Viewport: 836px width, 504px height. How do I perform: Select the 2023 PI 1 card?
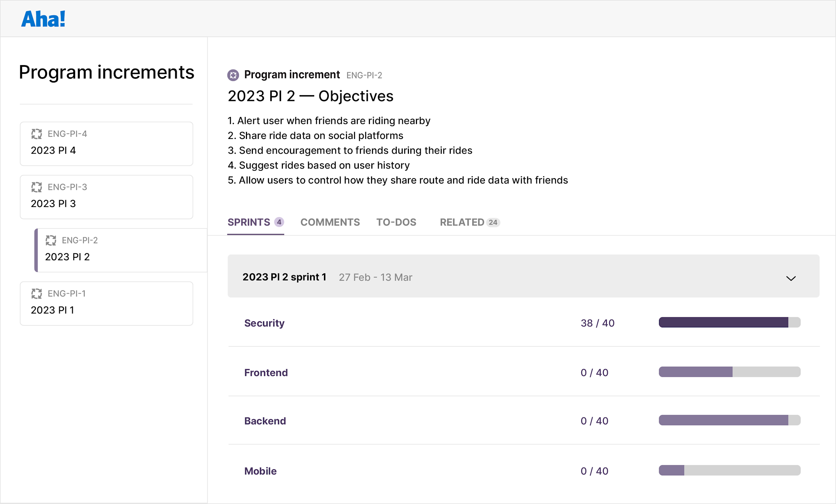tap(106, 303)
